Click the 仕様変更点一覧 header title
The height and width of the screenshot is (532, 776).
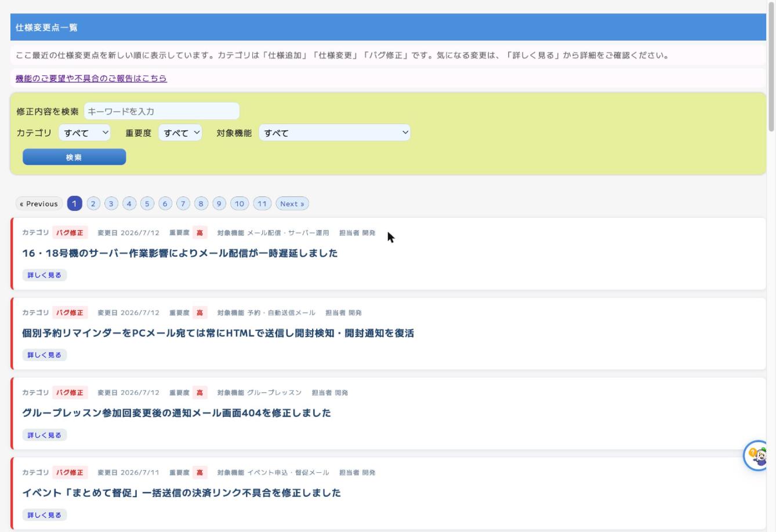[46, 27]
